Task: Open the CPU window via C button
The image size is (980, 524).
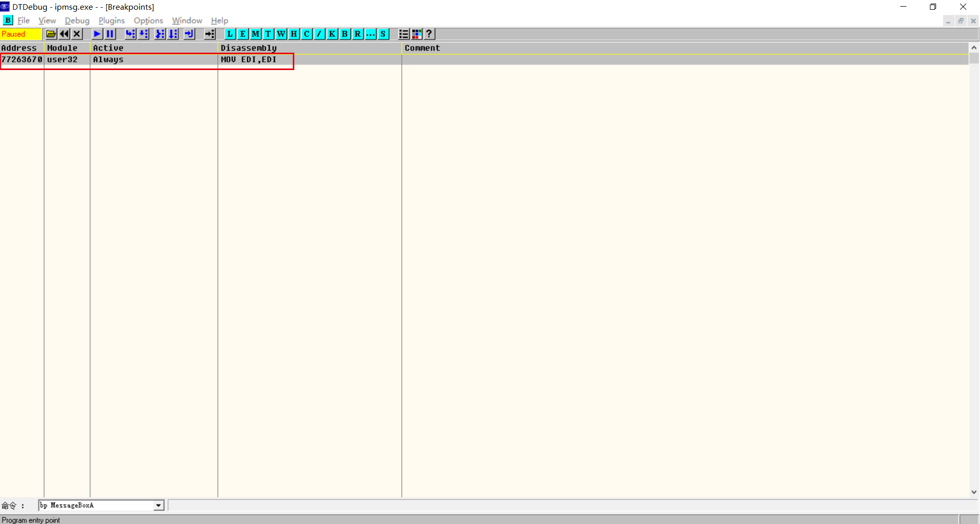Action: pos(307,34)
